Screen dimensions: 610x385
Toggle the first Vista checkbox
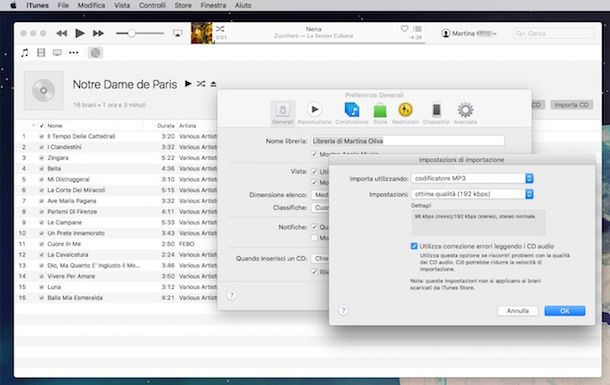[314, 172]
